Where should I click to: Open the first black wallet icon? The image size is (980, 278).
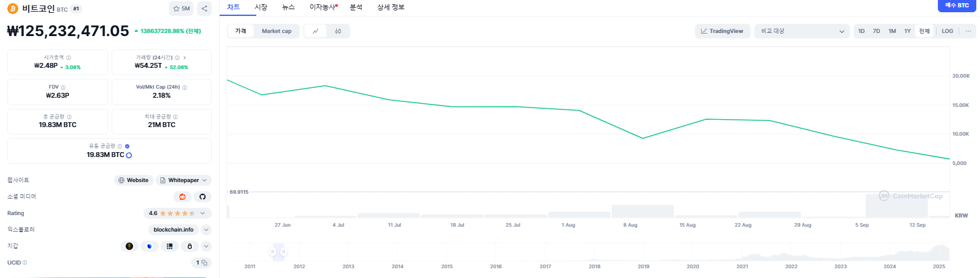129,246
